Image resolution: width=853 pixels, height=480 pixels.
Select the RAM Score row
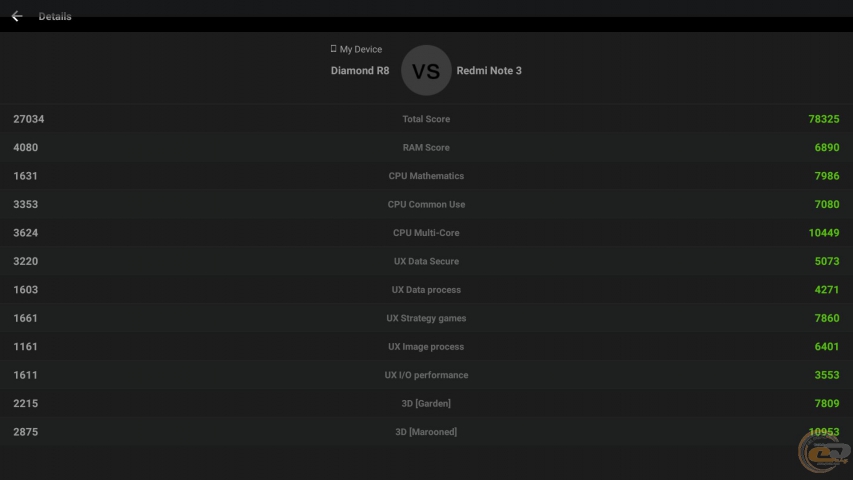(426, 148)
